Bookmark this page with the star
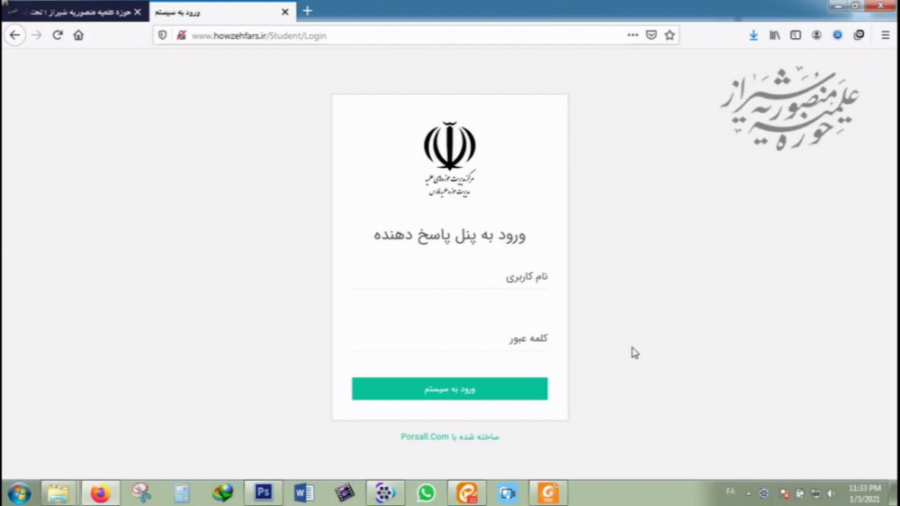The image size is (900, 506). pos(669,35)
